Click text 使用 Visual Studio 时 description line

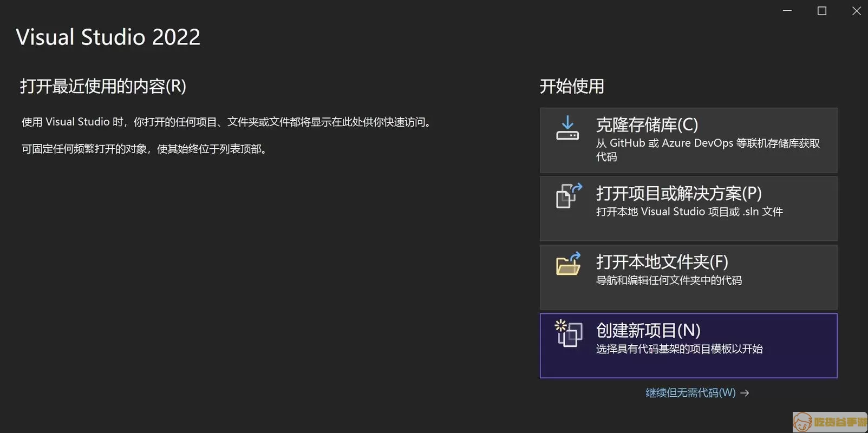pos(226,122)
